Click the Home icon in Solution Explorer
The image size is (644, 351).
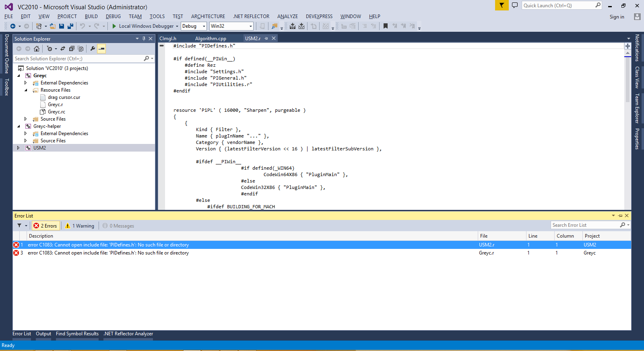tap(37, 49)
